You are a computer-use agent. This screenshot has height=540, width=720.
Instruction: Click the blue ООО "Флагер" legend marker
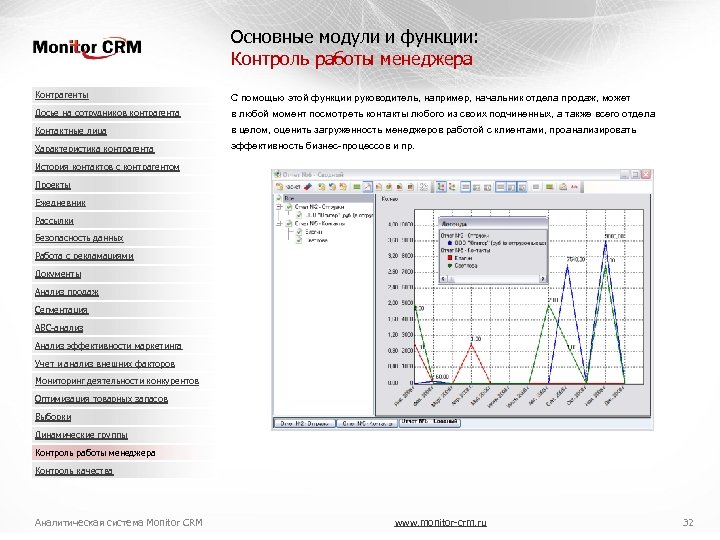pos(450,243)
